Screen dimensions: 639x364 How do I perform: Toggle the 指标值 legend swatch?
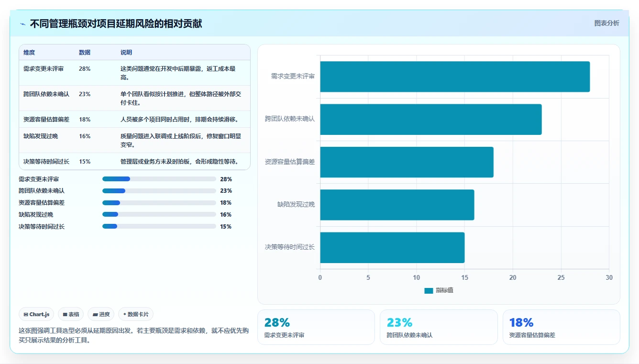point(429,290)
